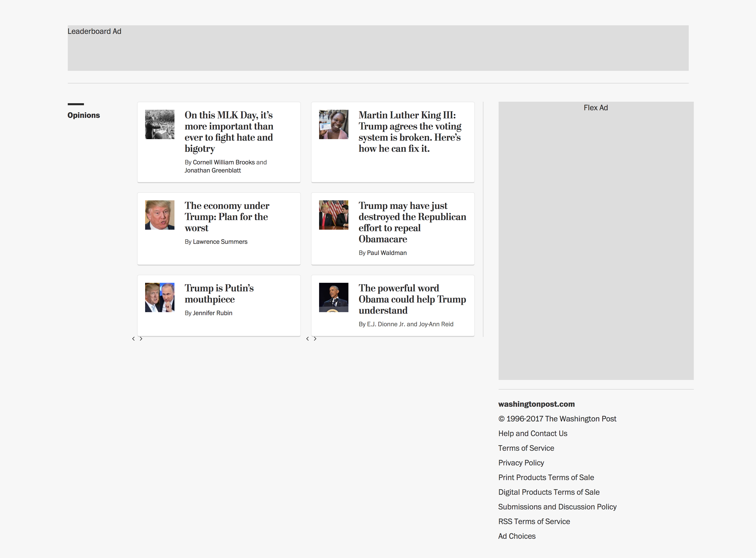The image size is (756, 558).
Task: Open the "Trump is Putin's mouthpiece" headline
Action: tap(219, 293)
